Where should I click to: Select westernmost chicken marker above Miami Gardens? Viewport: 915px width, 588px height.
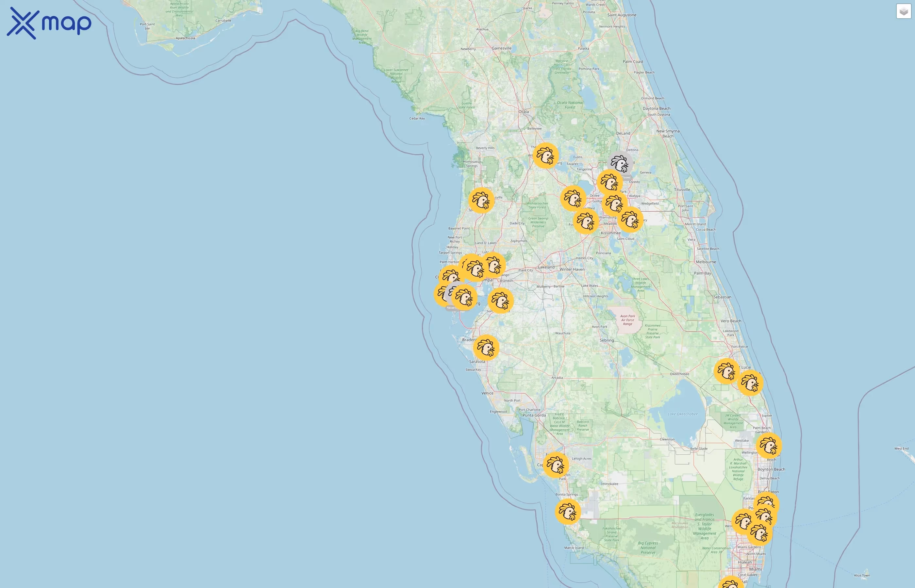click(x=744, y=522)
